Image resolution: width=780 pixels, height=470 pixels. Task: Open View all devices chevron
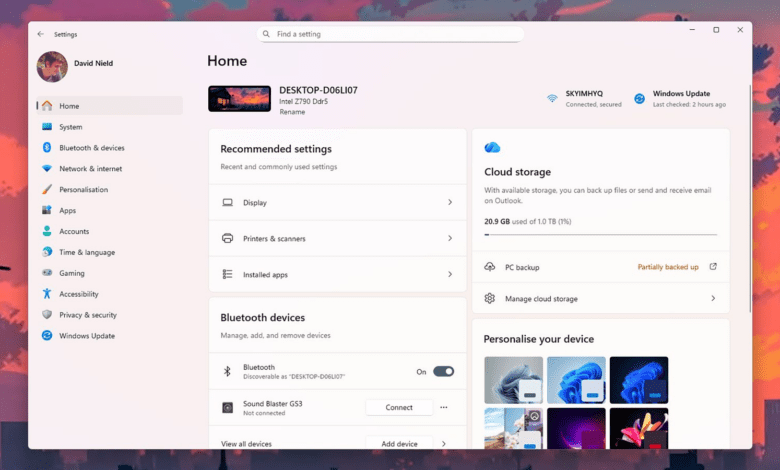(444, 444)
